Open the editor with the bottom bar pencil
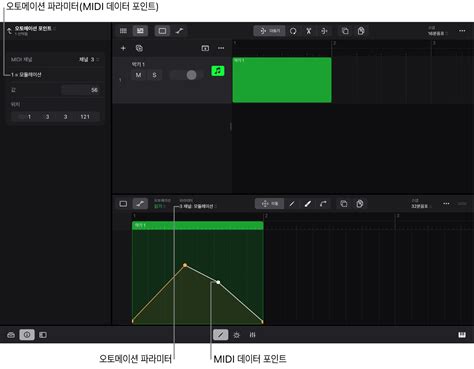Image resolution: width=474 pixels, height=369 pixels. pos(221,335)
